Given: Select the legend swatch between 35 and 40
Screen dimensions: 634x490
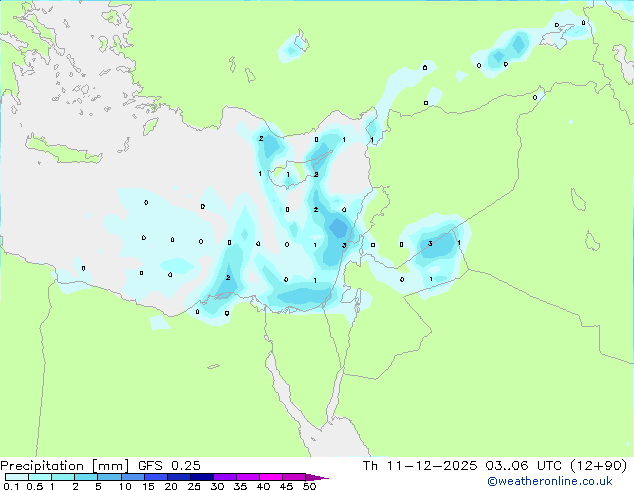Looking at the screenshot, I should point(247,477).
